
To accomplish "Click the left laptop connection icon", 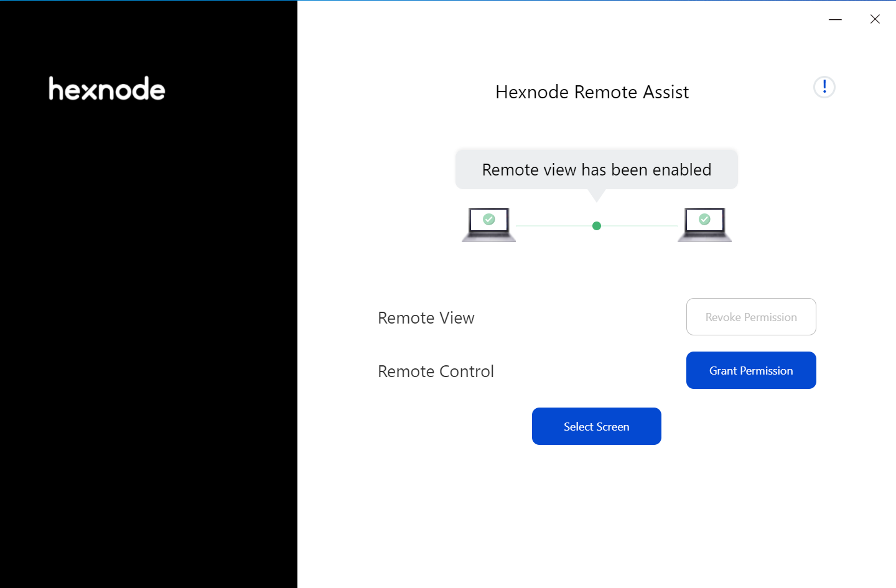I will point(489,225).
